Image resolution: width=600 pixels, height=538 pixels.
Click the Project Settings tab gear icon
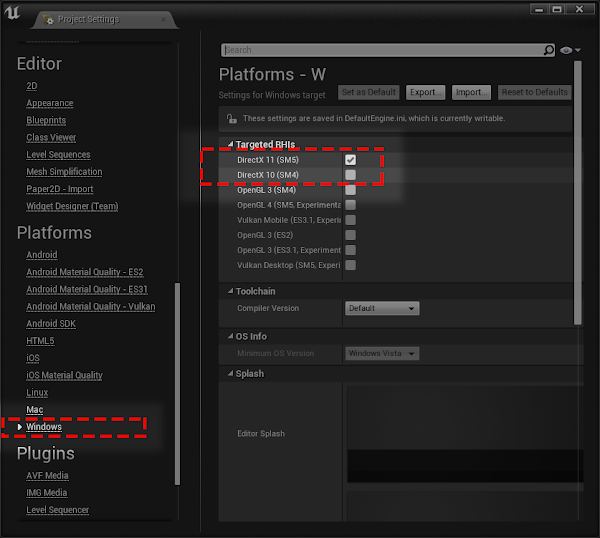click(x=48, y=20)
